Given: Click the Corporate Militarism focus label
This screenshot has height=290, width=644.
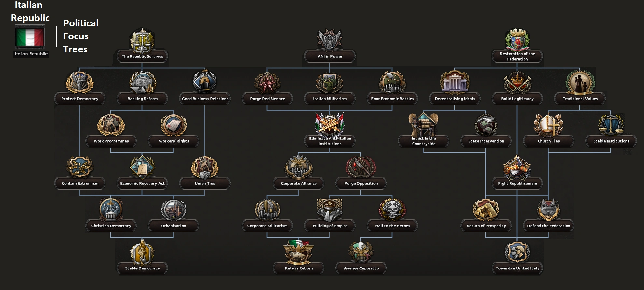Looking at the screenshot, I should (x=267, y=226).
